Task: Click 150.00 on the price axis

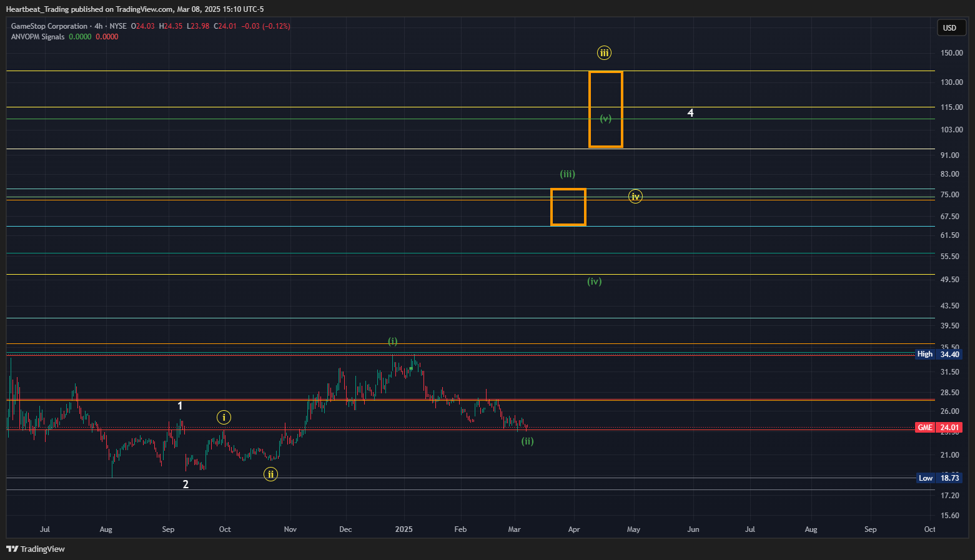Action: pos(952,53)
